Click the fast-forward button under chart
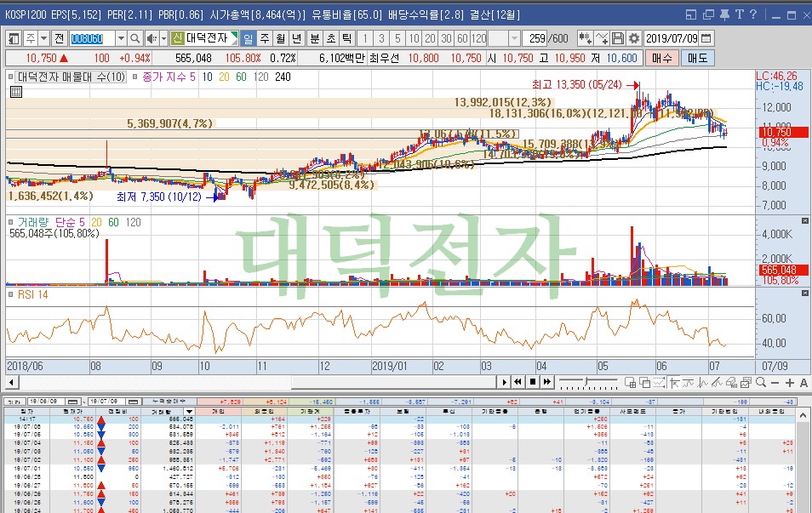Image resolution: width=812 pixels, height=513 pixels. pyautogui.click(x=546, y=382)
